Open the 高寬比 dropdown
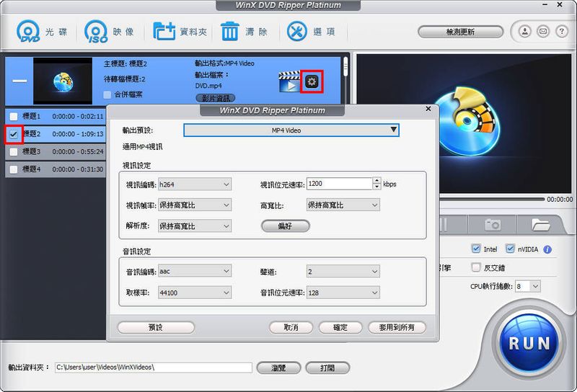 [343, 205]
